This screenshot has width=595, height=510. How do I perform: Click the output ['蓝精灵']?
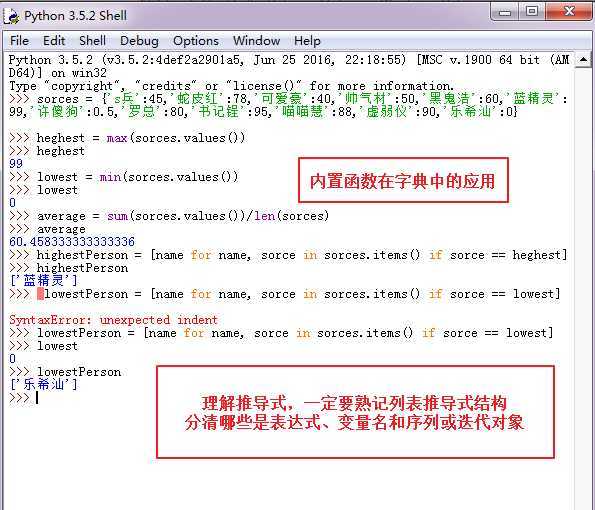(44, 281)
